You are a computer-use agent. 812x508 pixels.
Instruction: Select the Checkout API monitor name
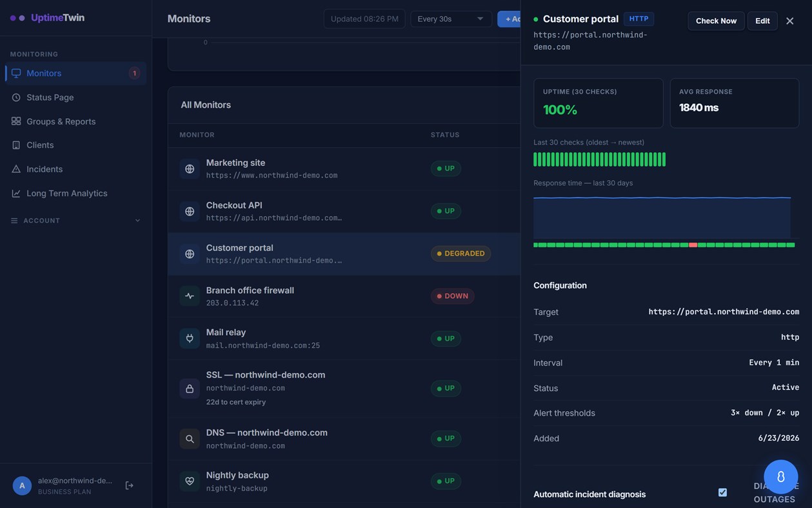tap(234, 205)
